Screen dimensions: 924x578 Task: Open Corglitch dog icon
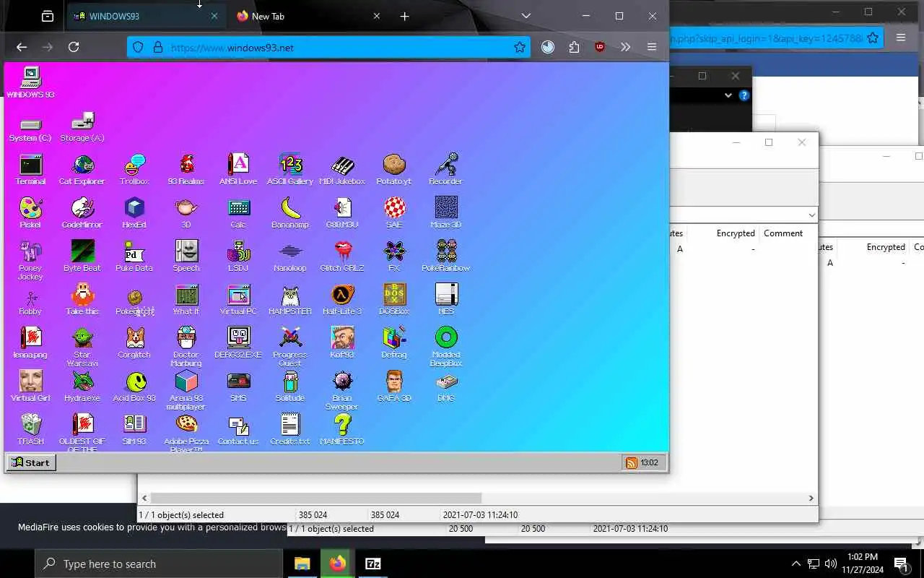point(134,342)
